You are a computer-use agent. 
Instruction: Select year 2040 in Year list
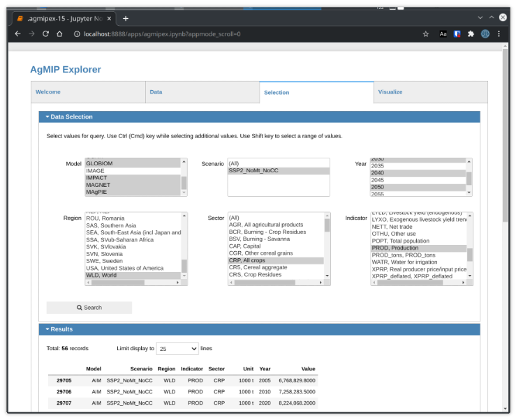click(x=418, y=173)
